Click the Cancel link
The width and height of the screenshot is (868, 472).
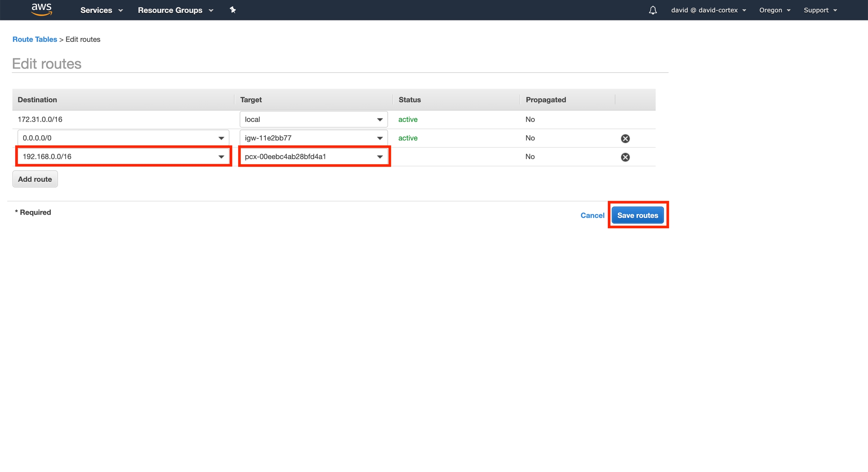click(x=592, y=215)
